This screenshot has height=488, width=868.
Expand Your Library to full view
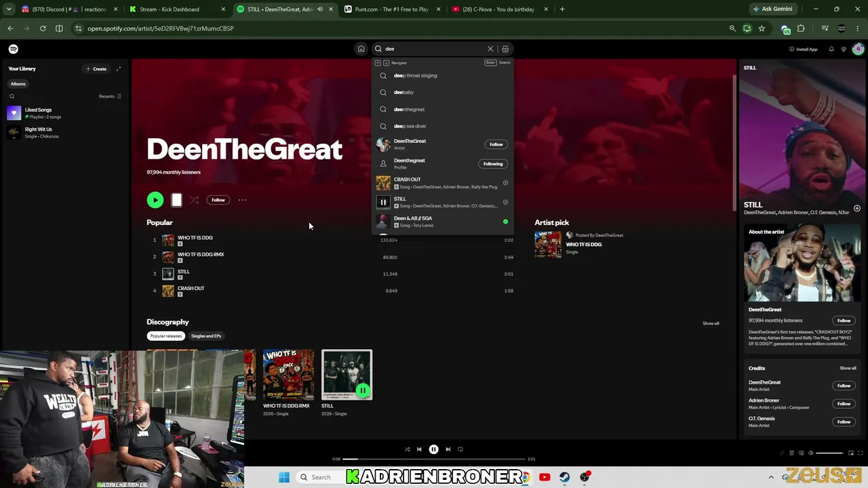click(x=119, y=68)
